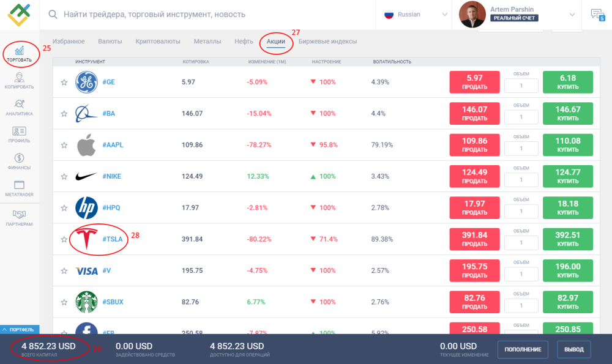Add #NIKE to favorites star

[64, 176]
